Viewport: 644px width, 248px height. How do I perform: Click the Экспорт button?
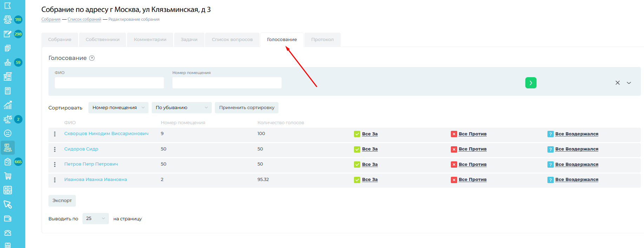coord(62,201)
